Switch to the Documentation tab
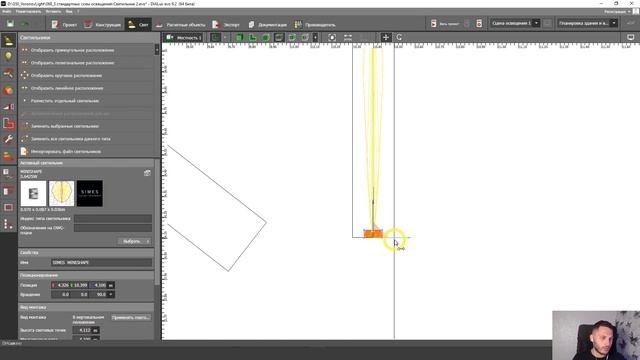640x360 pixels. (267, 24)
